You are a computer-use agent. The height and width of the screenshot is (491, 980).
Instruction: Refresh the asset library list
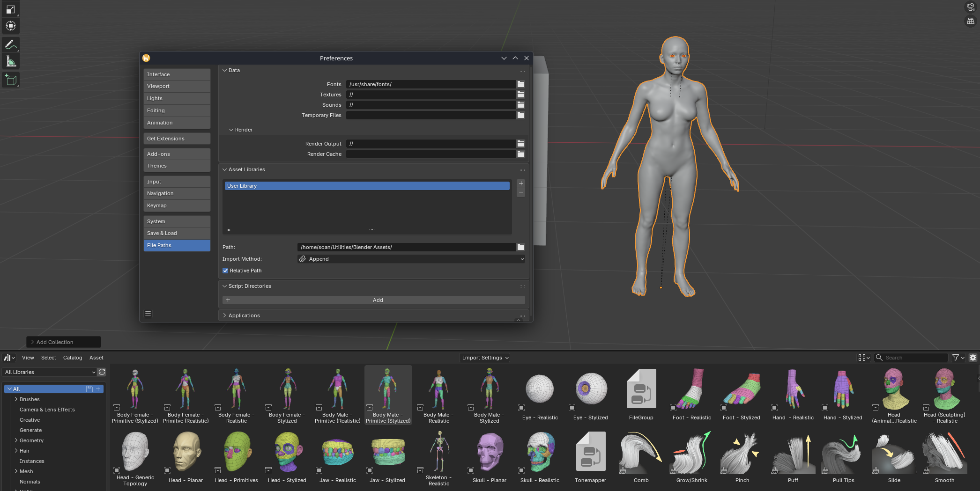[102, 372]
